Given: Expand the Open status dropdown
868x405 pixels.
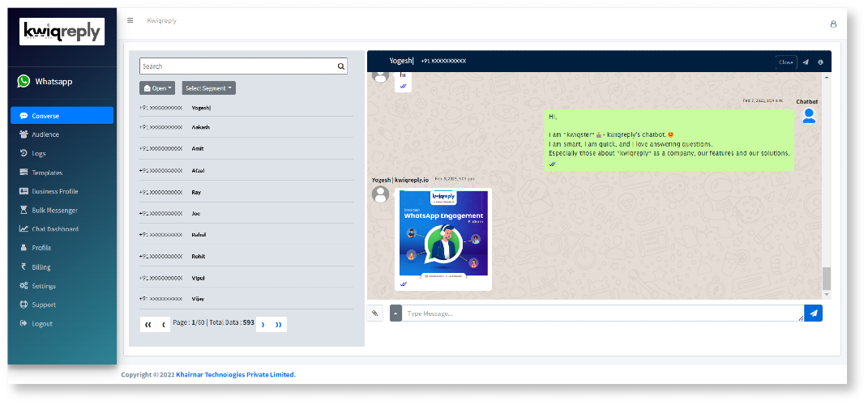Looking at the screenshot, I should pyautogui.click(x=157, y=88).
